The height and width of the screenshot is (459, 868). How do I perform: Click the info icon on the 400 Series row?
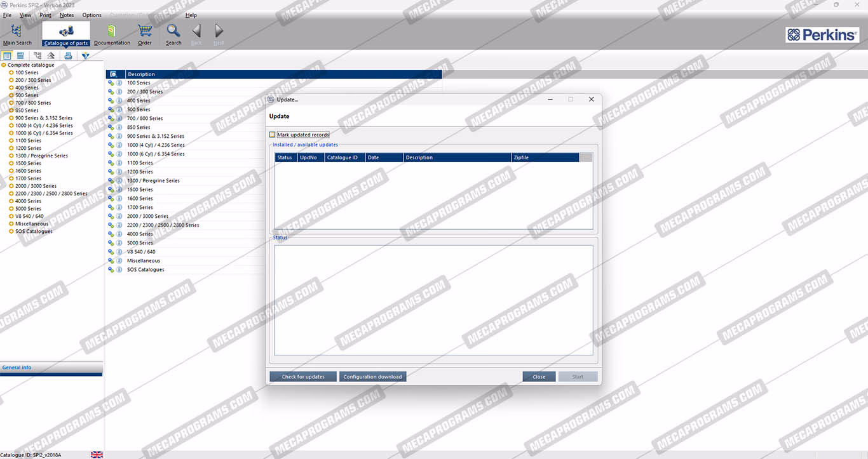[x=119, y=100]
